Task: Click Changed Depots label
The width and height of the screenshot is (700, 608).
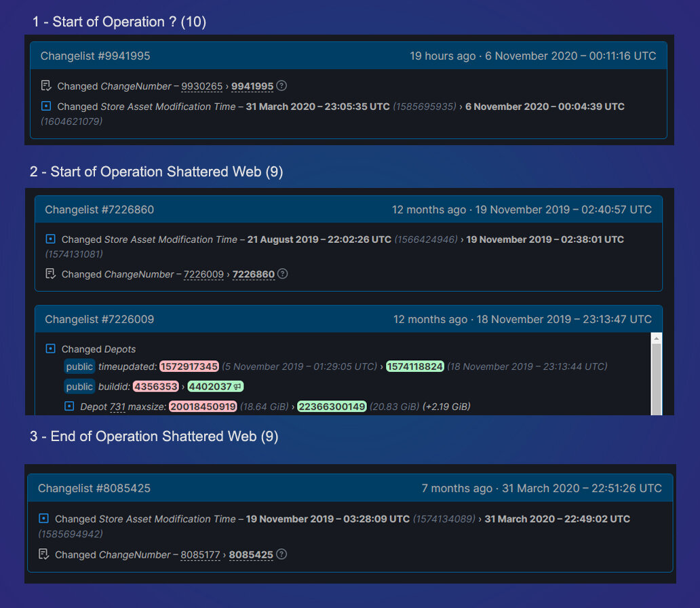Action: pyautogui.click(x=98, y=349)
